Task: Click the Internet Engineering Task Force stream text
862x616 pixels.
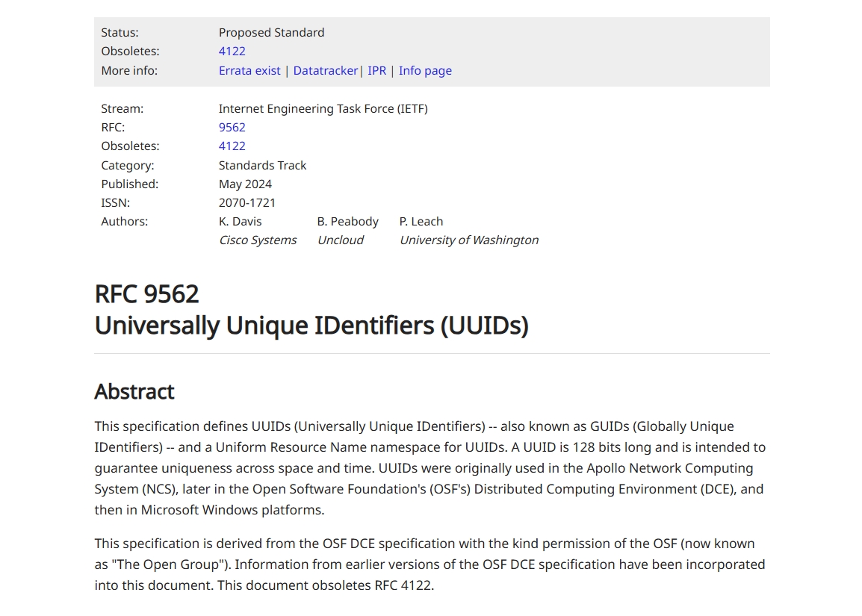Action: 323,108
